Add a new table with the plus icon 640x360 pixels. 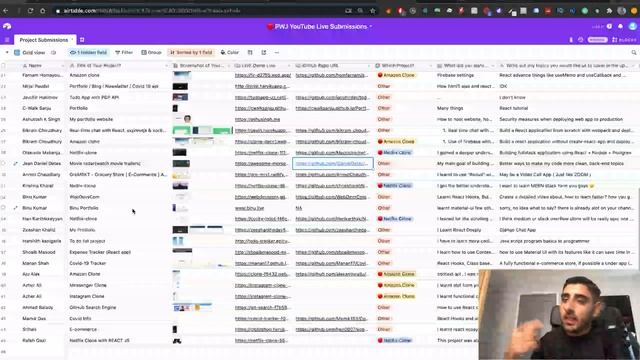click(x=82, y=40)
